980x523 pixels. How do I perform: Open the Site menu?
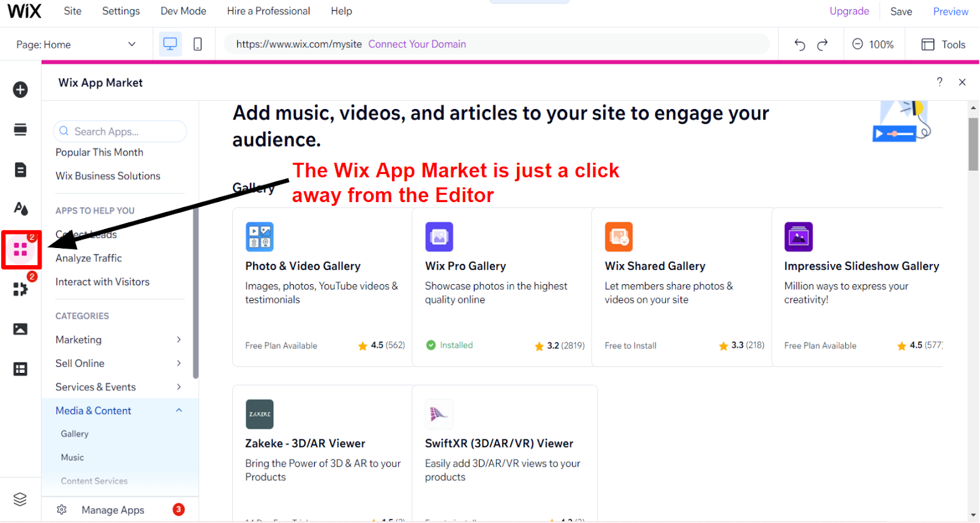click(x=72, y=11)
